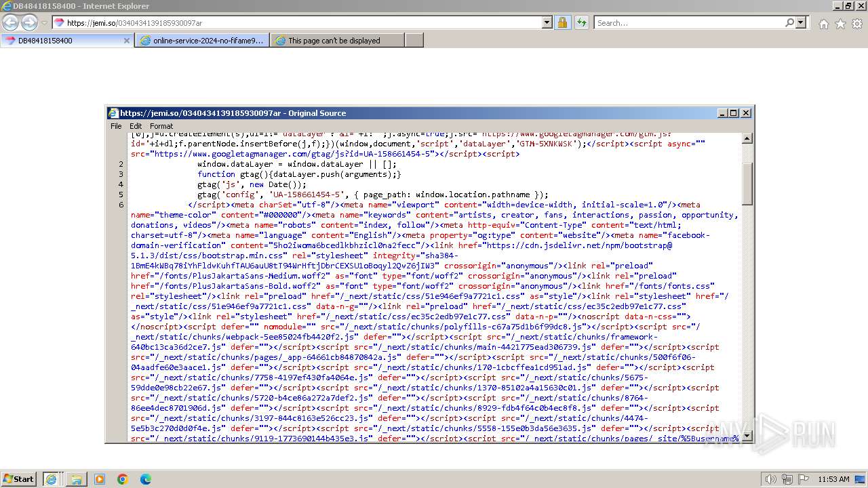868x488 pixels.
Task: Switch to the online-service-2024-no-fifame9 tab
Action: point(202,41)
